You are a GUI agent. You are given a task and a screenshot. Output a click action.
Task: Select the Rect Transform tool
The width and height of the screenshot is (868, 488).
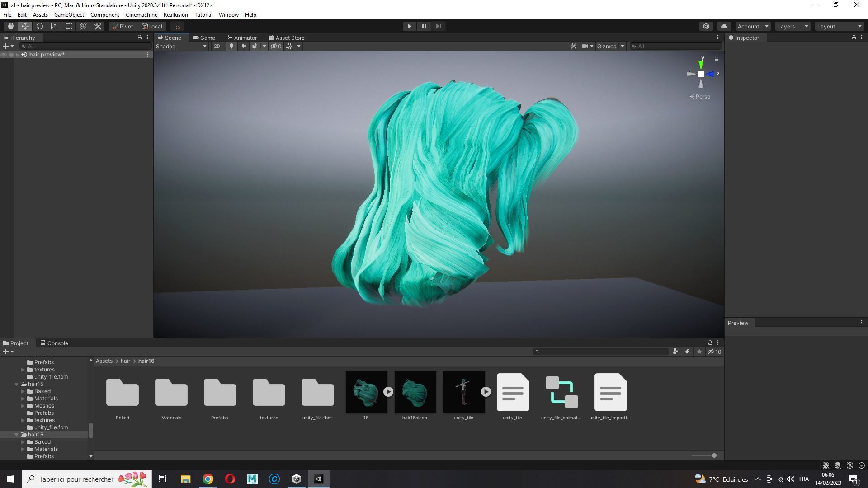point(69,26)
